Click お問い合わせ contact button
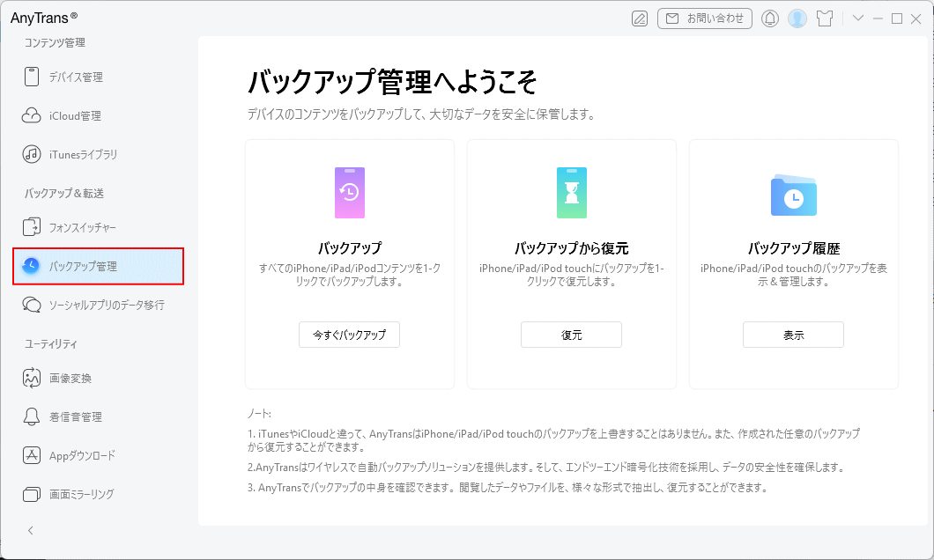Viewport: 934px width, 560px height. click(x=705, y=18)
